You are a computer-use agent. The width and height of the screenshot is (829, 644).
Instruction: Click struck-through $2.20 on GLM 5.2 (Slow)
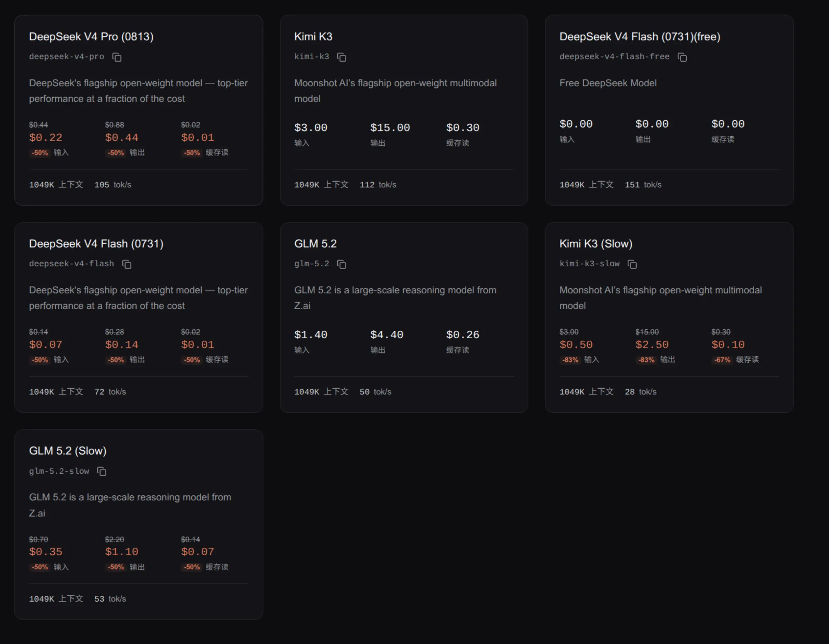115,540
